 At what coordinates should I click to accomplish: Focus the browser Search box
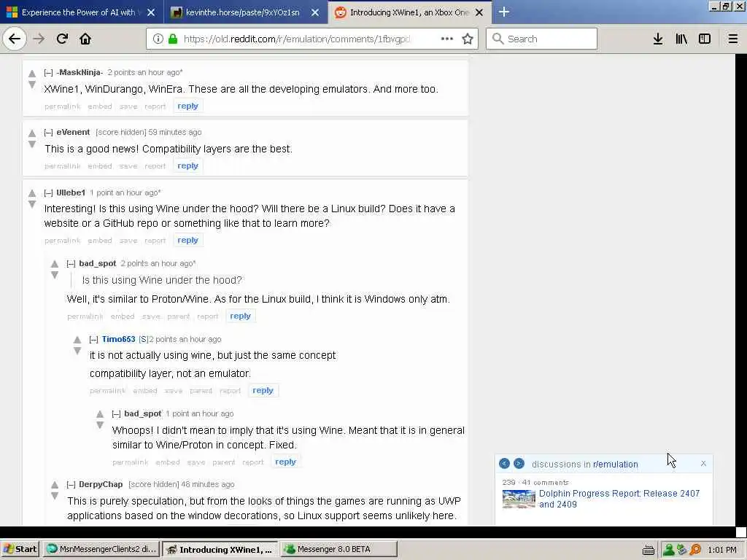pos(542,39)
